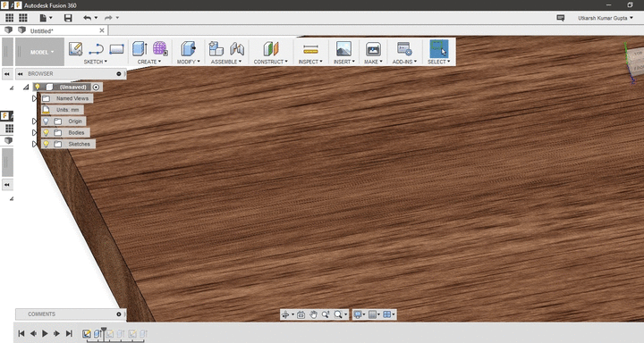The width and height of the screenshot is (644, 343).
Task: Open the INSERT menu
Action: 344,62
